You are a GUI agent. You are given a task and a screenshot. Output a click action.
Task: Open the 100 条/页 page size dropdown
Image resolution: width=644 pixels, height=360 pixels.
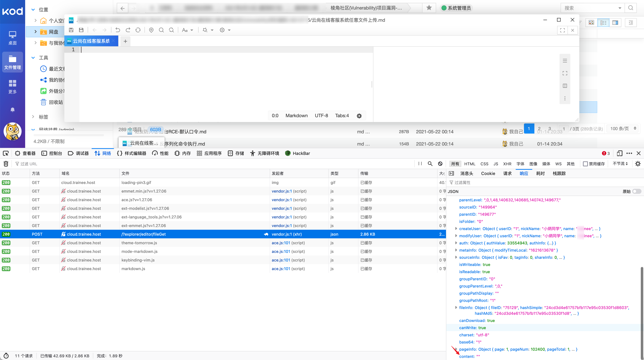coord(623,128)
